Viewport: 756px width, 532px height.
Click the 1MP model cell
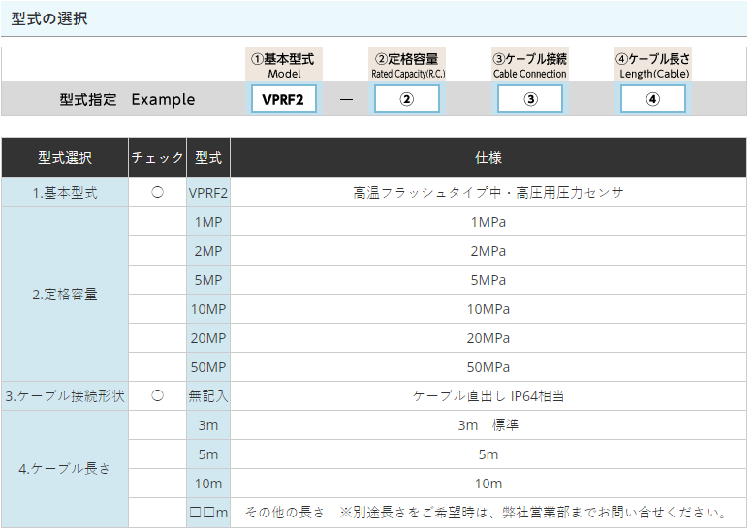[x=208, y=222]
